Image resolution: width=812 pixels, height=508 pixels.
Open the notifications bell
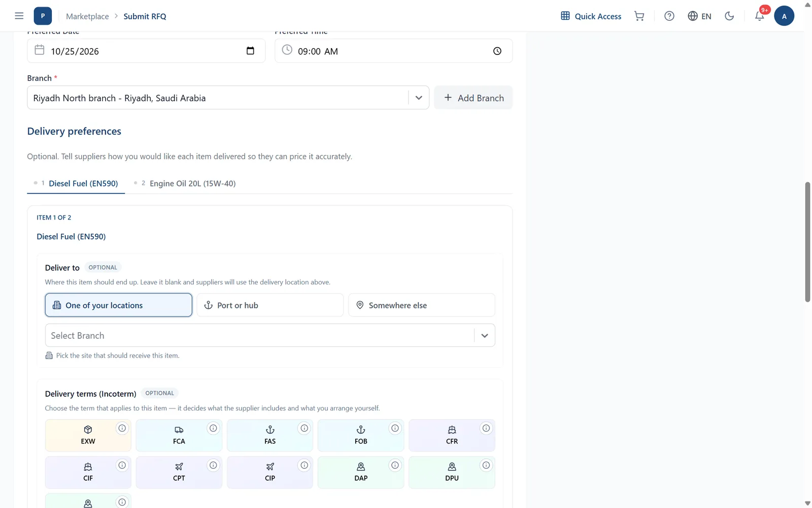(x=759, y=16)
